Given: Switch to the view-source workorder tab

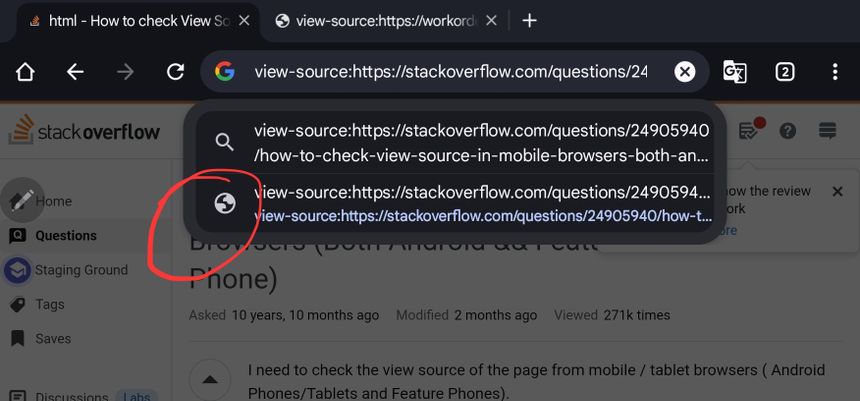Looking at the screenshot, I should pyautogui.click(x=378, y=21).
